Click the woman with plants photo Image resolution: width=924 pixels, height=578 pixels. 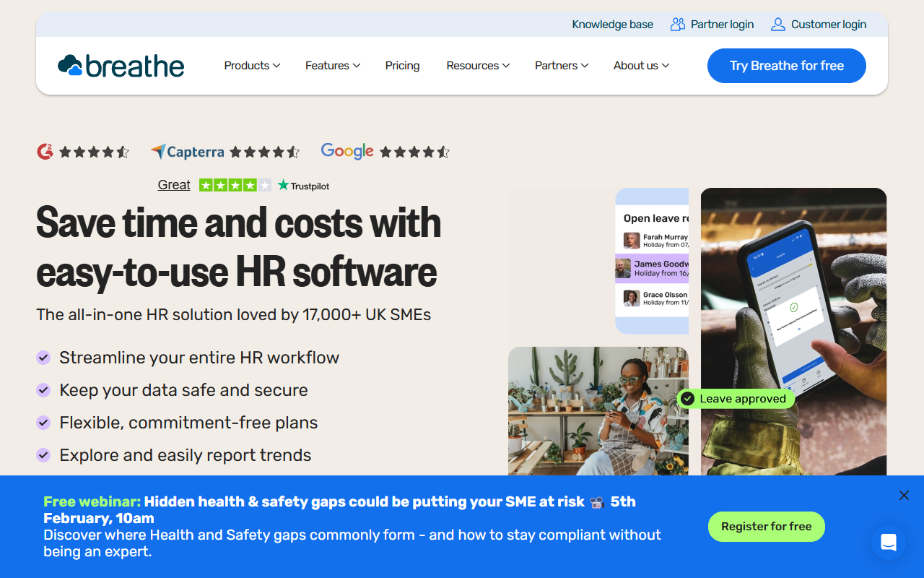pyautogui.click(x=598, y=411)
